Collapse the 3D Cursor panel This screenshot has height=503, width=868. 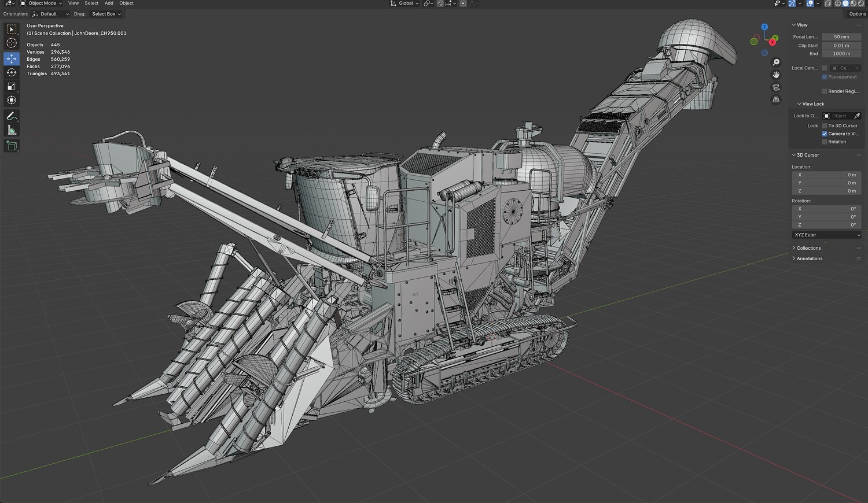pos(808,155)
